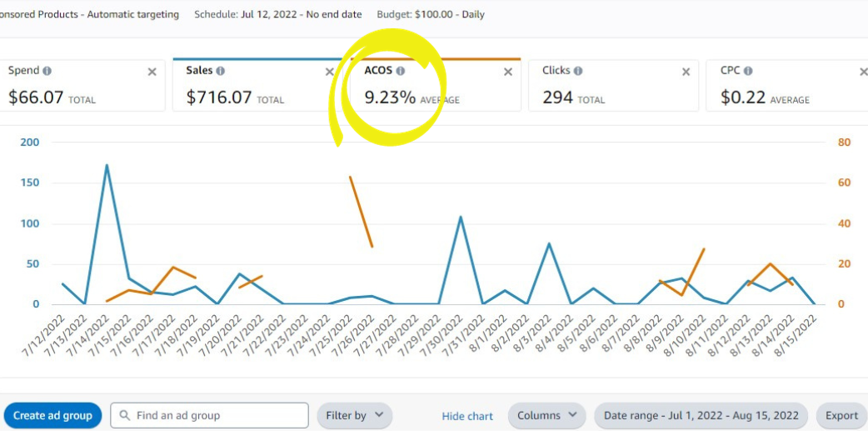868x431 pixels.
Task: Click the info icon next to Sales
Action: click(221, 72)
